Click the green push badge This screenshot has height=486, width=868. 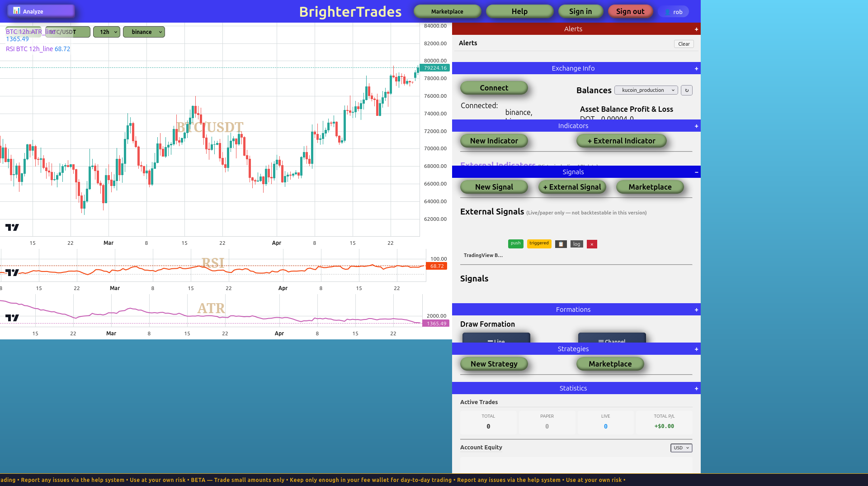[x=516, y=243]
